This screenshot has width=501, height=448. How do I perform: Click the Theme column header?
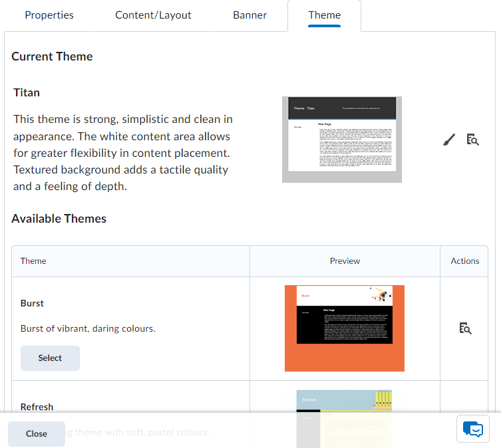[33, 261]
